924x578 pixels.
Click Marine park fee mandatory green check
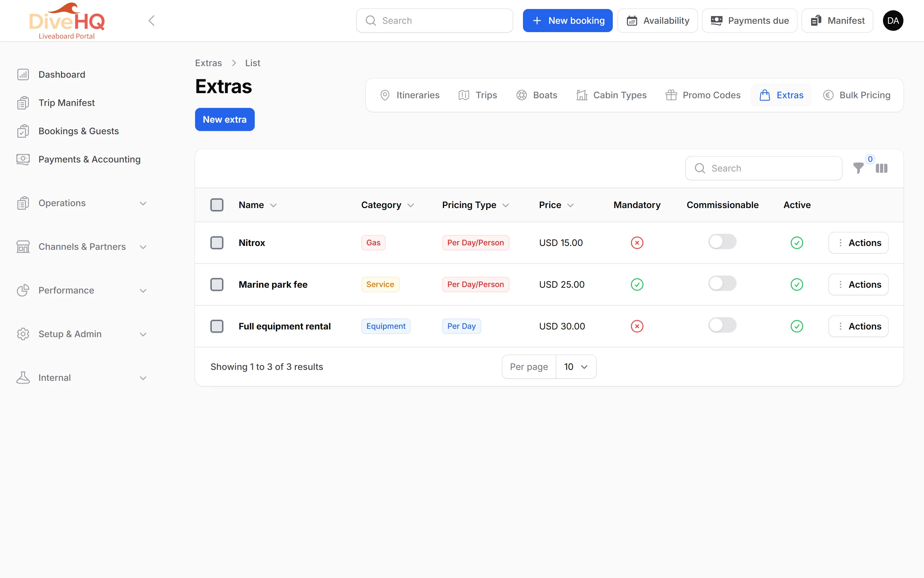[x=637, y=285]
